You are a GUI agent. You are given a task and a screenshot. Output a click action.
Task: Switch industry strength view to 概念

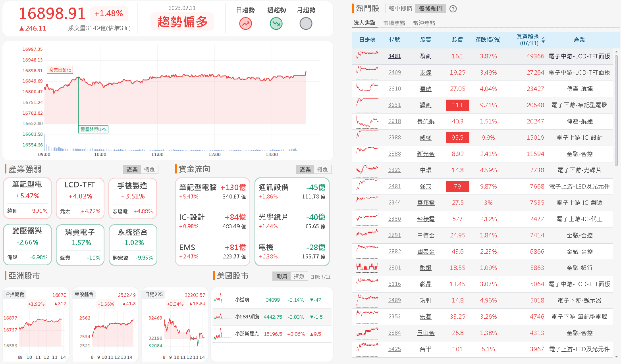149,169
